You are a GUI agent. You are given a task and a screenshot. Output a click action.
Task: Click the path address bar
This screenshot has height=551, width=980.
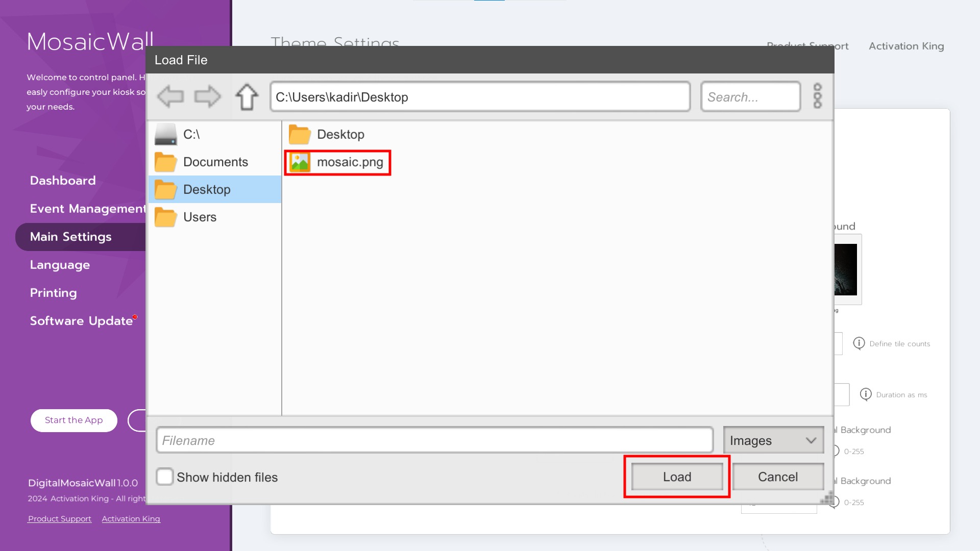pos(480,97)
